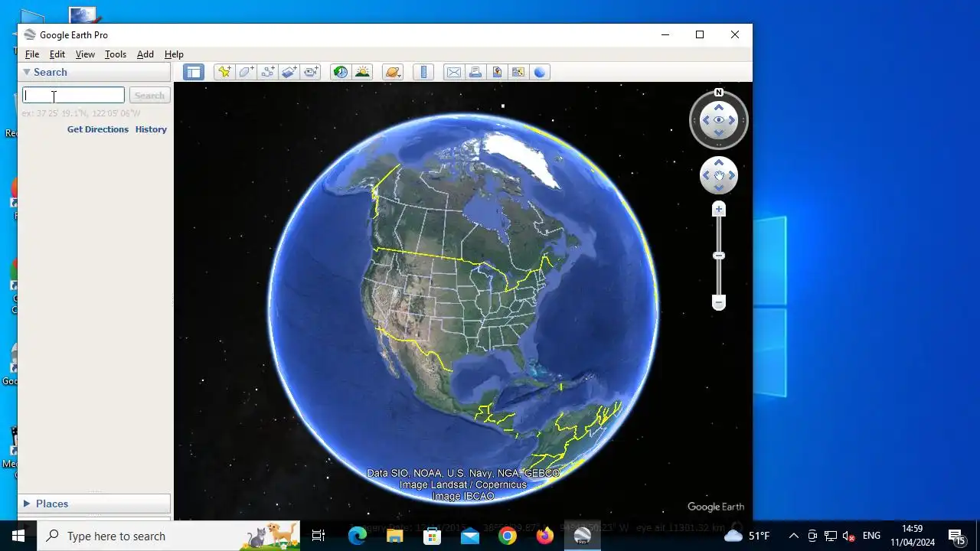
Task: Click the globe over North America
Action: tap(463, 308)
